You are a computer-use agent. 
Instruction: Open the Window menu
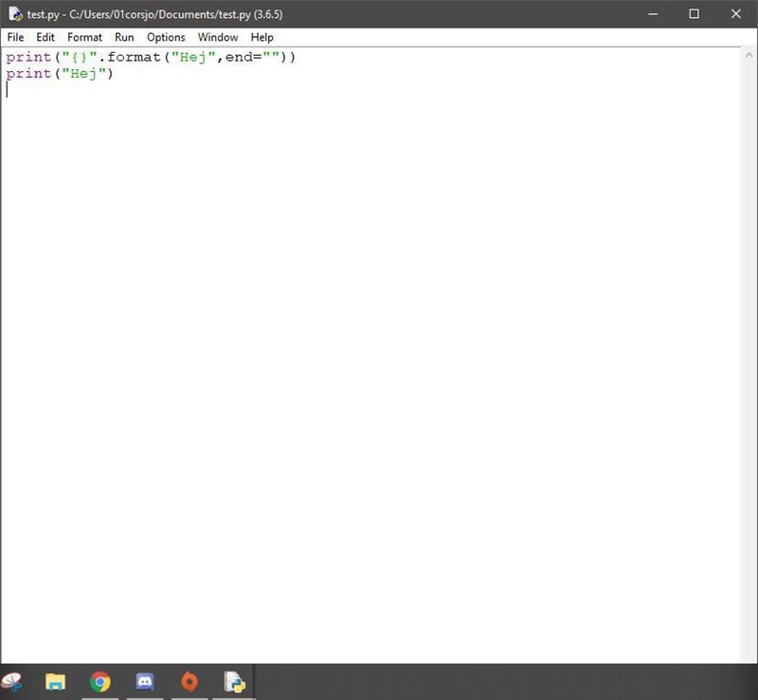(218, 37)
